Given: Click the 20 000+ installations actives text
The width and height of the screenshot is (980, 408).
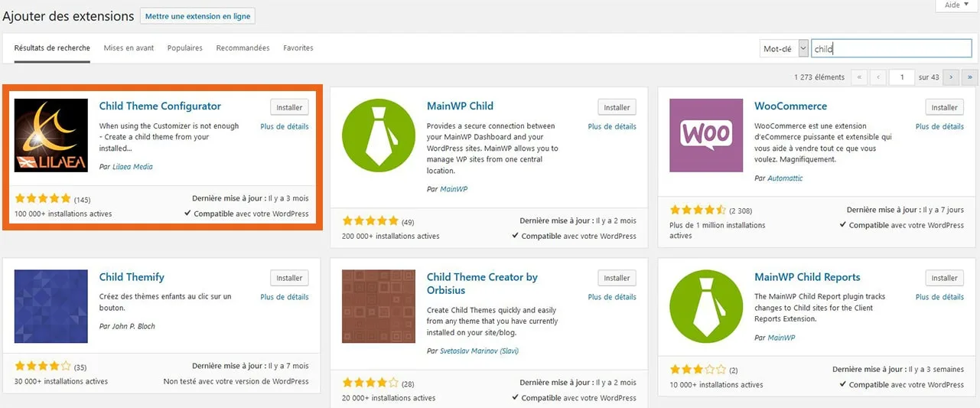Looking at the screenshot, I should pos(389,398).
